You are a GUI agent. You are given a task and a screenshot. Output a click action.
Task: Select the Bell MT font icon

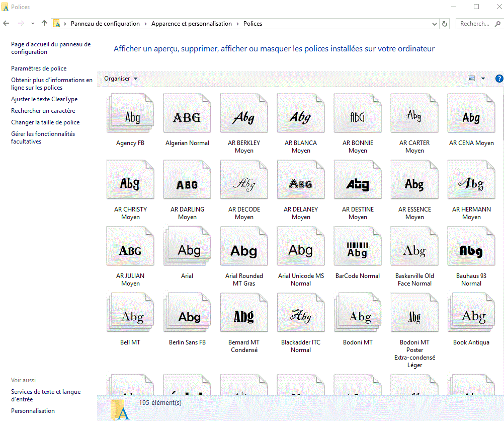(130, 312)
